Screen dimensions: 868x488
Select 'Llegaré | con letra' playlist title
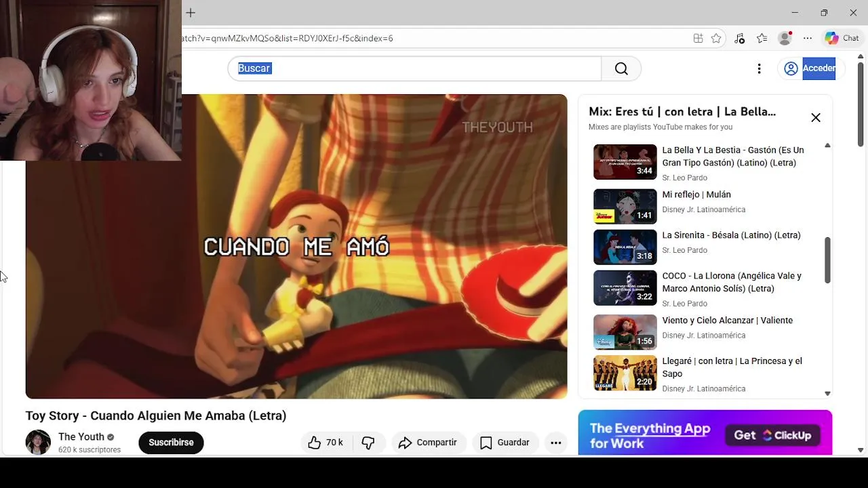[x=732, y=367]
